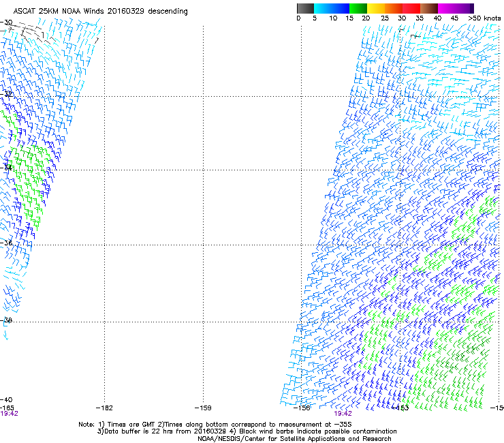
Task: Click the gray 0-5 knots segment in color bar
Action: 305,8
